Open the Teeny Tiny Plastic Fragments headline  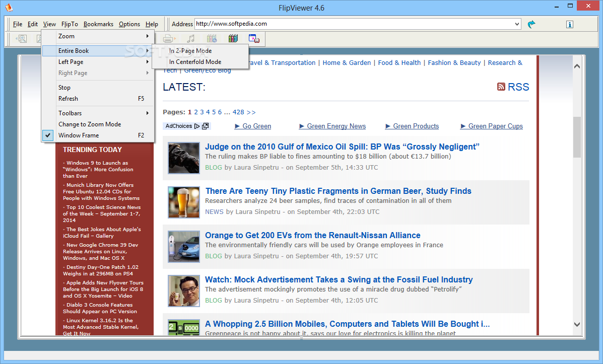tap(339, 191)
